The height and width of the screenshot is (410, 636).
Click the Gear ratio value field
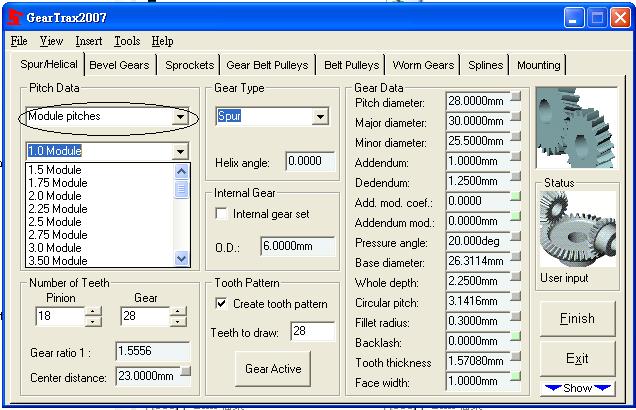click(x=153, y=351)
